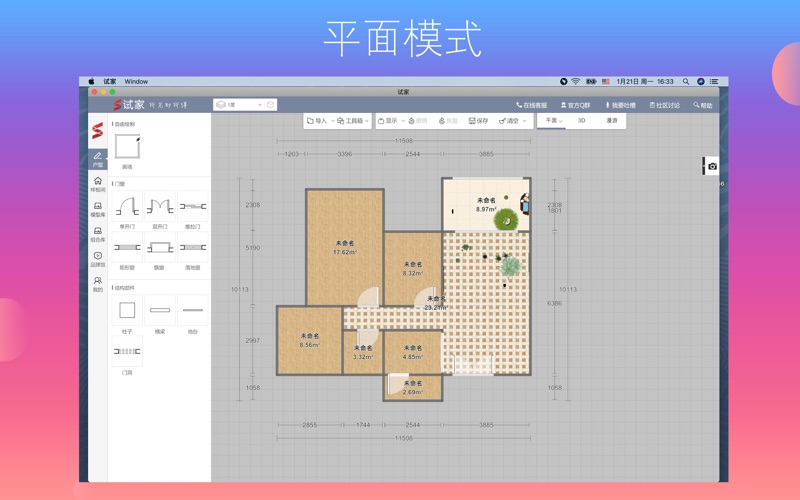This screenshot has height=500, width=800.
Task: Pick the 单开门 single door icon
Action: pyautogui.click(x=127, y=207)
